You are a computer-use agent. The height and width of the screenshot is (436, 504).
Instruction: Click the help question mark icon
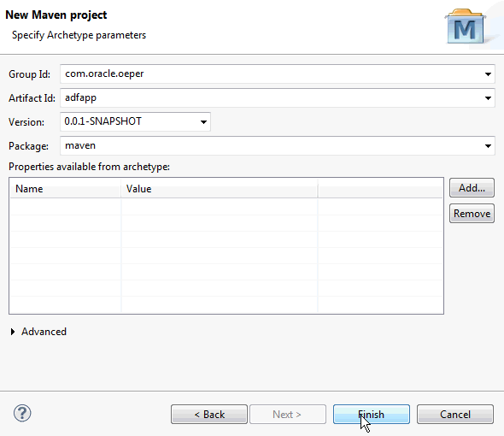tap(22, 413)
